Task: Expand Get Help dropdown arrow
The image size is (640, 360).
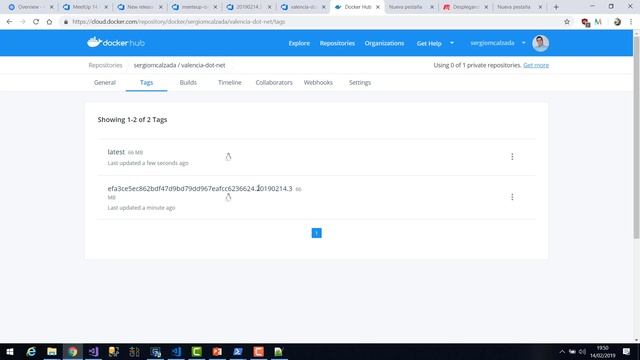Action: point(452,43)
